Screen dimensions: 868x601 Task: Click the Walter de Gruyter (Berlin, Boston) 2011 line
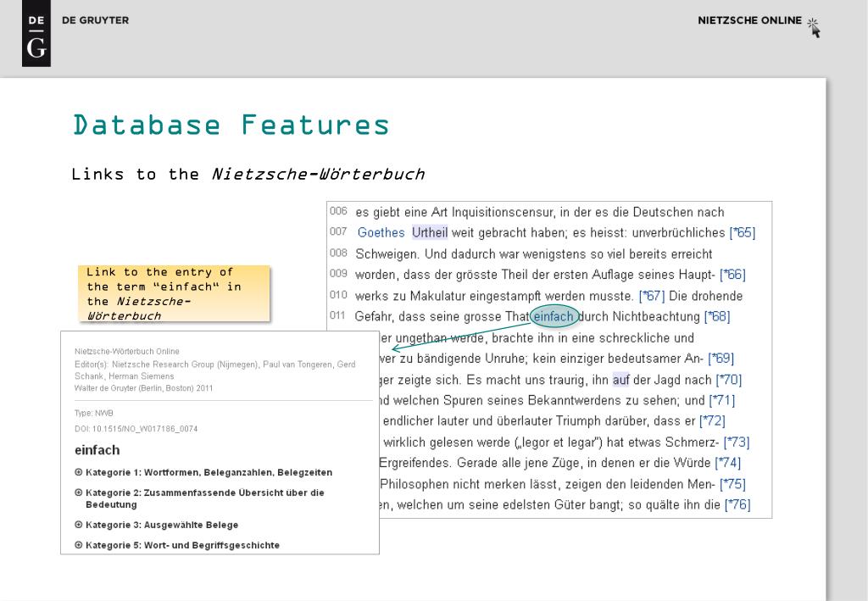pos(144,388)
